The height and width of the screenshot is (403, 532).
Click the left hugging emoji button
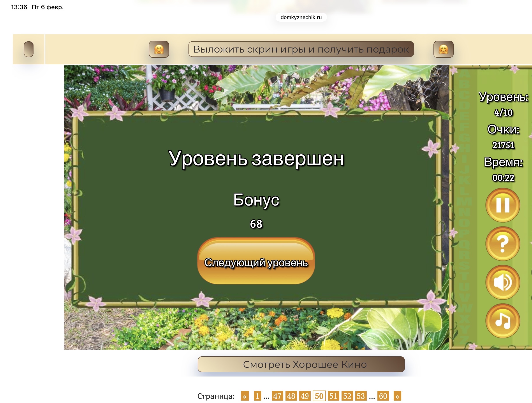(x=159, y=49)
